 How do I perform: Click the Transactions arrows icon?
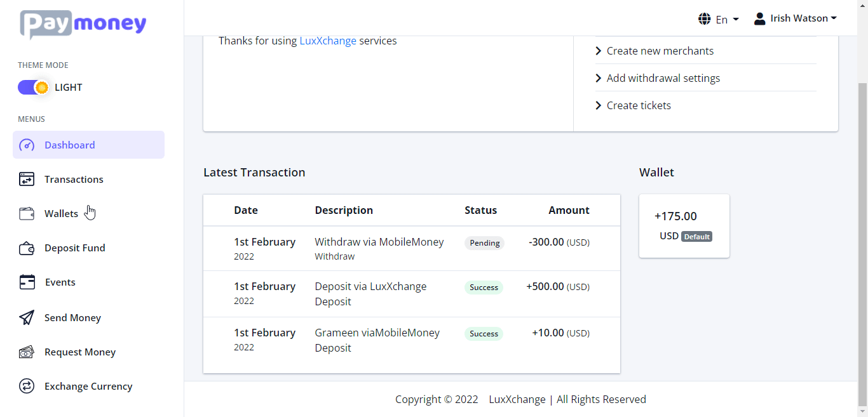(27, 180)
